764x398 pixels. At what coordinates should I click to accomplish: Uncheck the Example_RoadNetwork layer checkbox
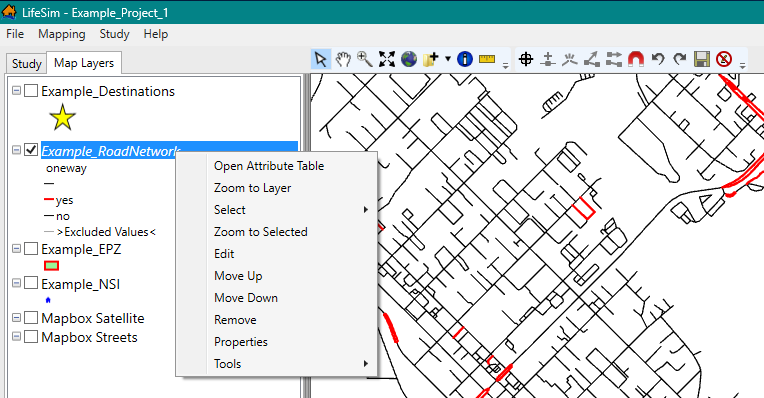point(31,150)
